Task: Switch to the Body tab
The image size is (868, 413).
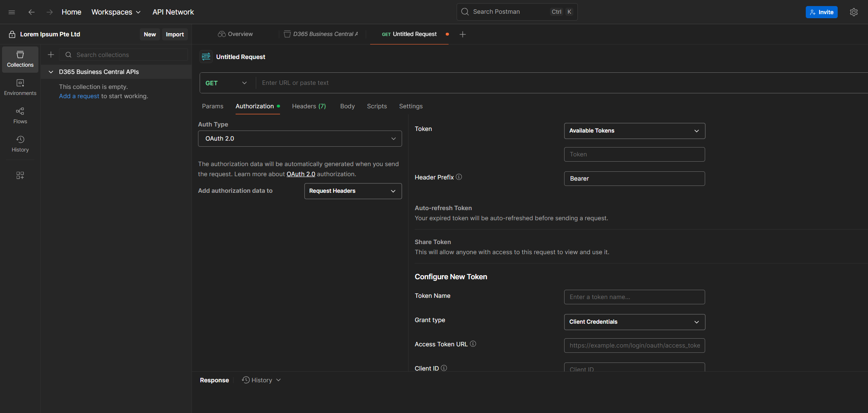Action: (x=348, y=106)
